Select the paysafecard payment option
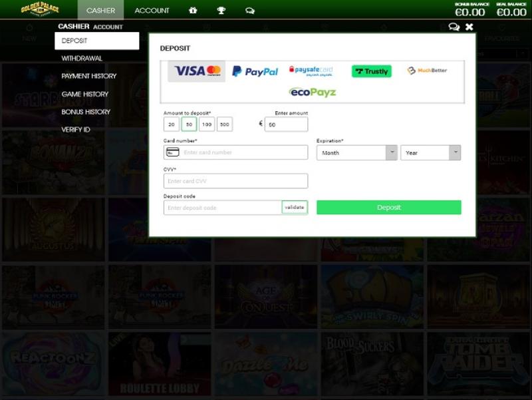This screenshot has width=532, height=400. pyautogui.click(x=311, y=71)
